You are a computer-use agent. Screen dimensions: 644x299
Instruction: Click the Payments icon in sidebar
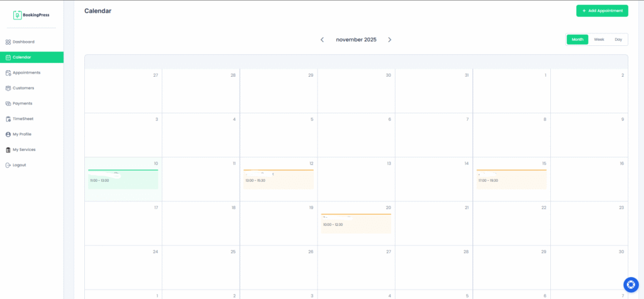click(x=8, y=104)
